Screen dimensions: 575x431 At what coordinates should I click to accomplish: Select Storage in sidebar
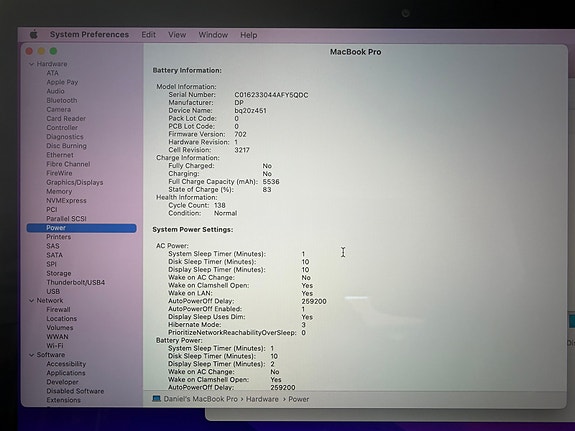(x=59, y=273)
